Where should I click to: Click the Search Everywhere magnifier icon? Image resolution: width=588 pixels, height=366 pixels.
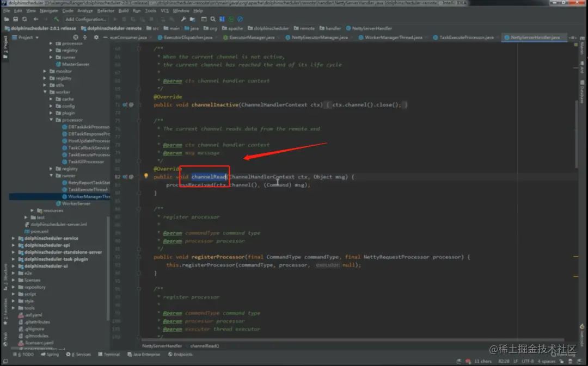click(x=213, y=19)
